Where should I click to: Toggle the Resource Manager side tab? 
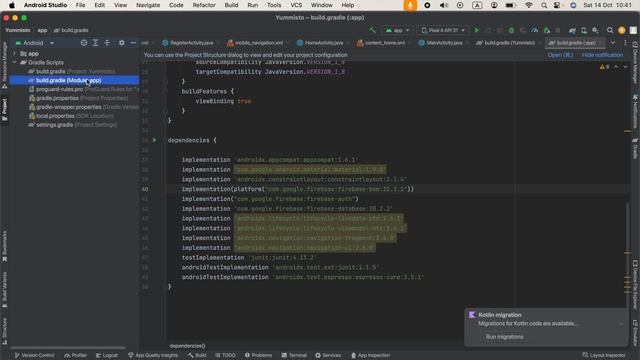pos(4,65)
